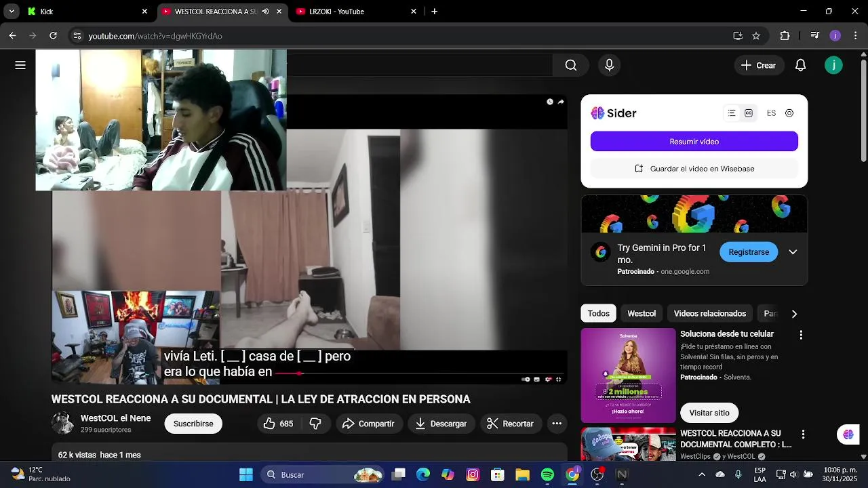Image resolution: width=868 pixels, height=488 pixels.
Task: Click the Watch later clock in player
Action: [549, 102]
